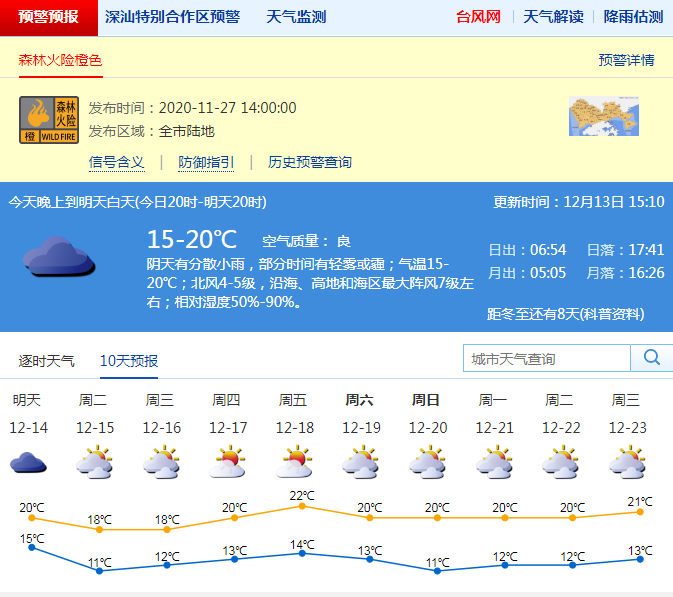
Task: Focus the 城市天气查询 search field
Action: pyautogui.click(x=546, y=358)
